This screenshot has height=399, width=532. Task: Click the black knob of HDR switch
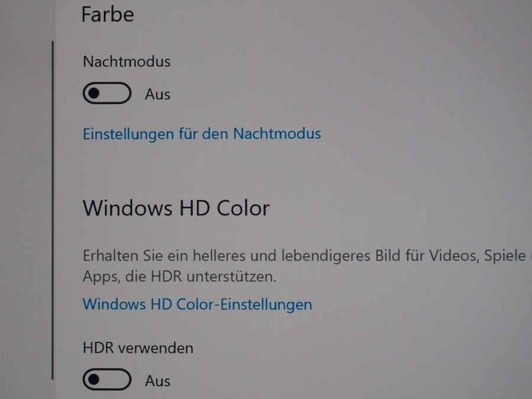pyautogui.click(x=94, y=379)
